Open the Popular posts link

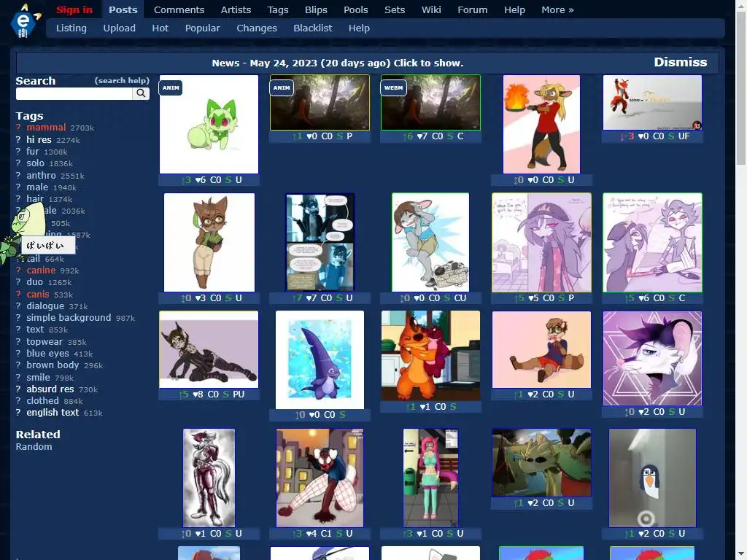[203, 28]
